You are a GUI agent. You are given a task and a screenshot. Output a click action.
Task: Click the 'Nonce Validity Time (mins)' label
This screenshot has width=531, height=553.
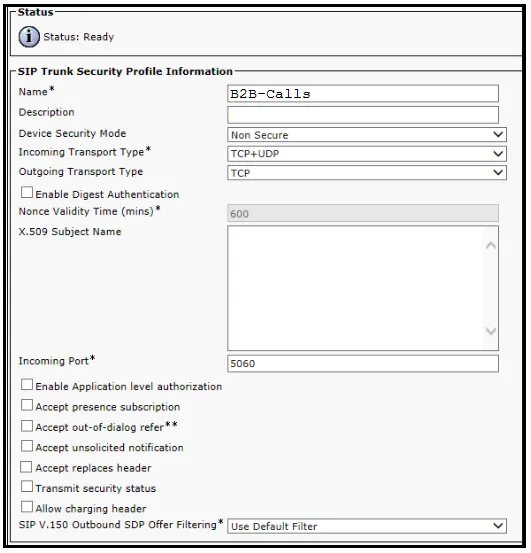[86, 211]
